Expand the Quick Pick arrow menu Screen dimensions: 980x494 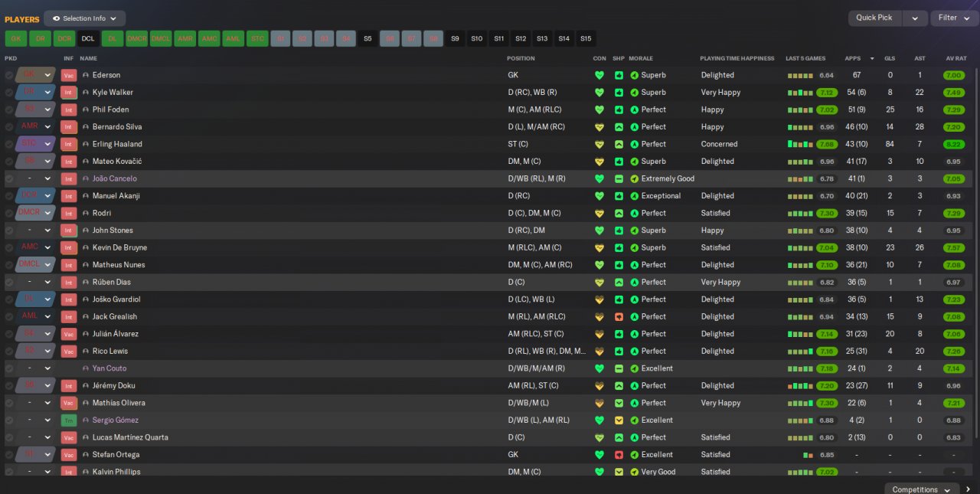[914, 18]
